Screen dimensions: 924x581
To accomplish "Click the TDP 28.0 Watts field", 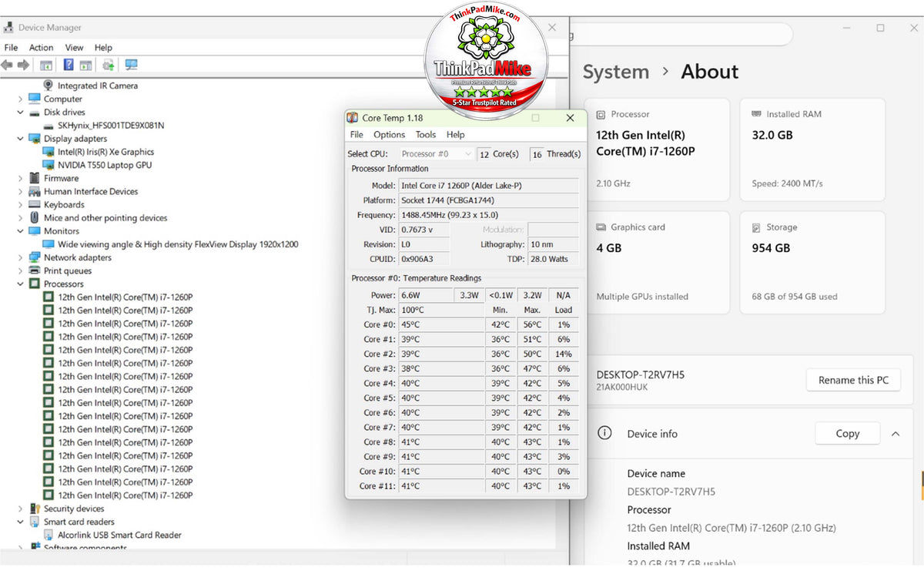I will pos(553,259).
